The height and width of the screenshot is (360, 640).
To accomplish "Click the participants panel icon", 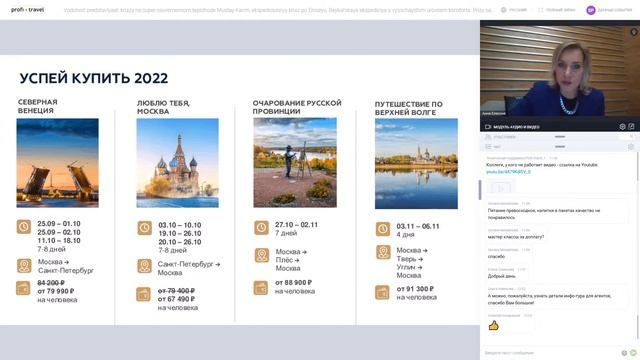I will click(x=488, y=137).
